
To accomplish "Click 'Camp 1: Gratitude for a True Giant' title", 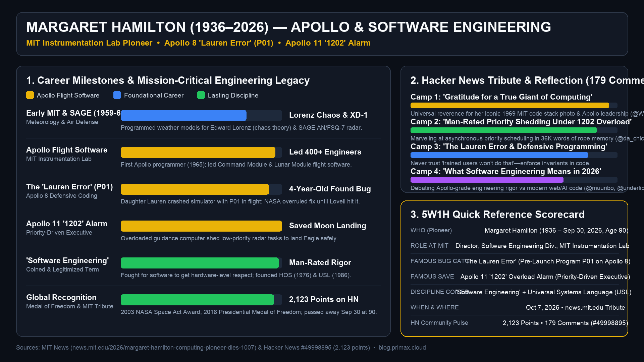I will 501,97.
